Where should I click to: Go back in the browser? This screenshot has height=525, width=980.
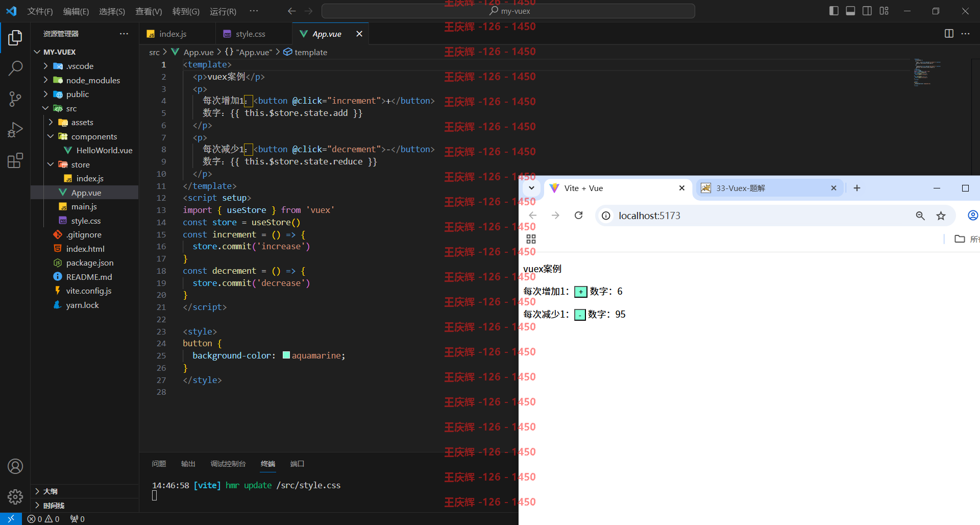pos(533,216)
